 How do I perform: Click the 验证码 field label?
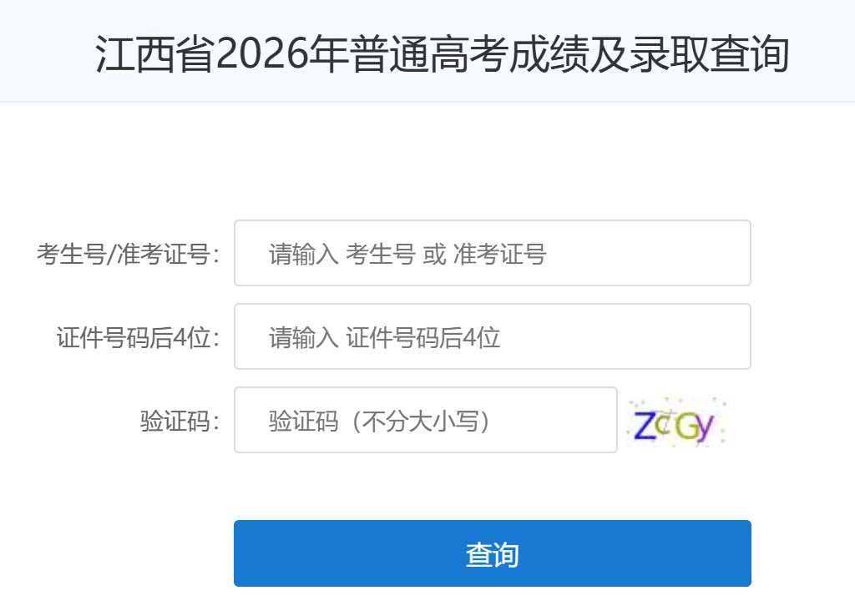[180, 421]
